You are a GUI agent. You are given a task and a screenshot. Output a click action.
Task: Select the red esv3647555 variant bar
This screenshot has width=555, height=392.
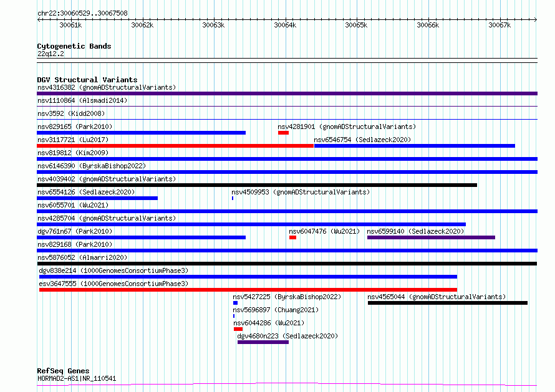[248, 290]
